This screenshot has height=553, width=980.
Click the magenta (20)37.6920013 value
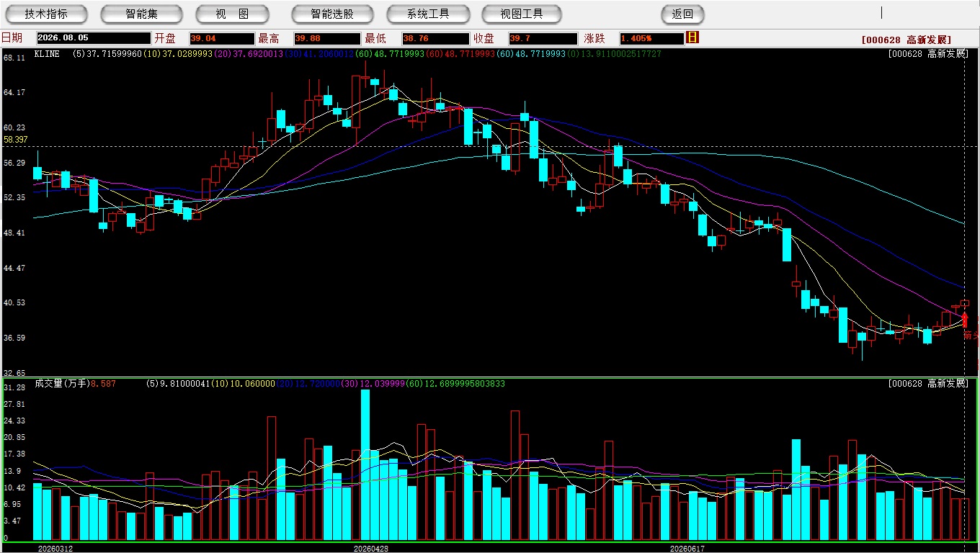click(249, 54)
